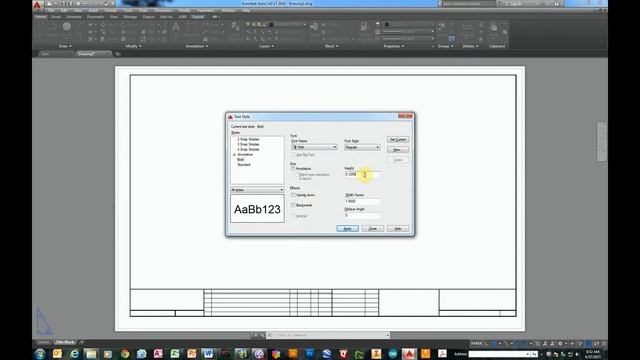The image size is (640, 360).
Task: Open Outlook from the taskbar
Action: click(57, 354)
